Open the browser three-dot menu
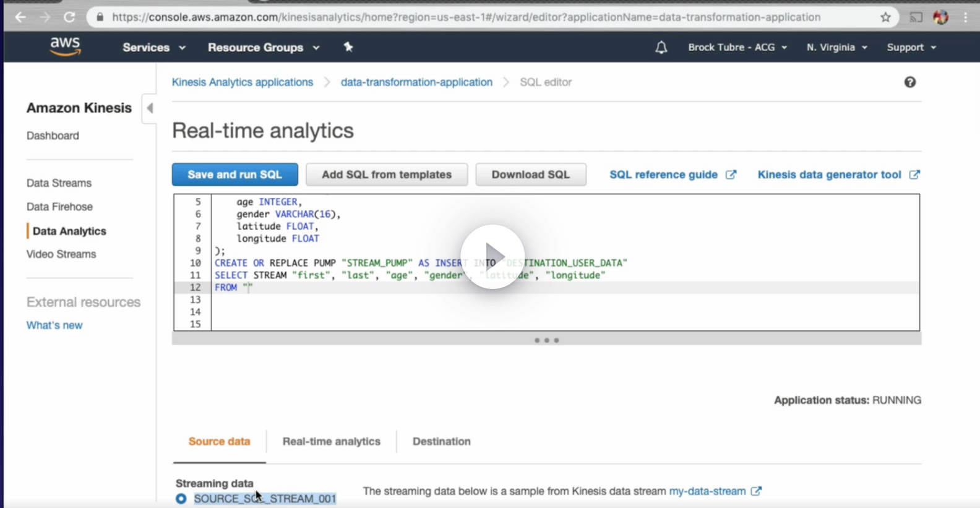 point(965,17)
